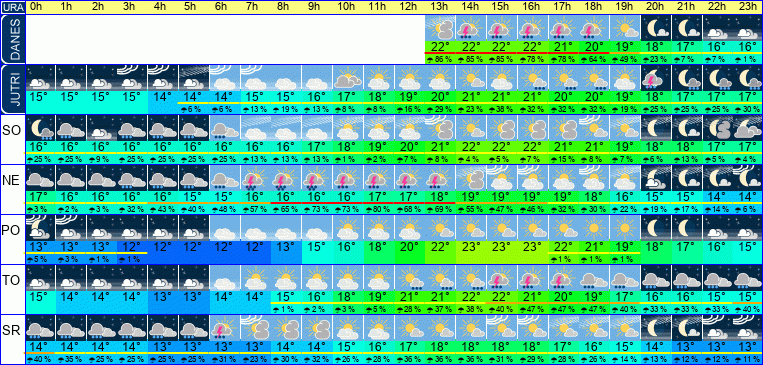Click TO row 16h thunderstorm icon
Image resolution: width=763 pixels, height=365 pixels.
(532, 278)
